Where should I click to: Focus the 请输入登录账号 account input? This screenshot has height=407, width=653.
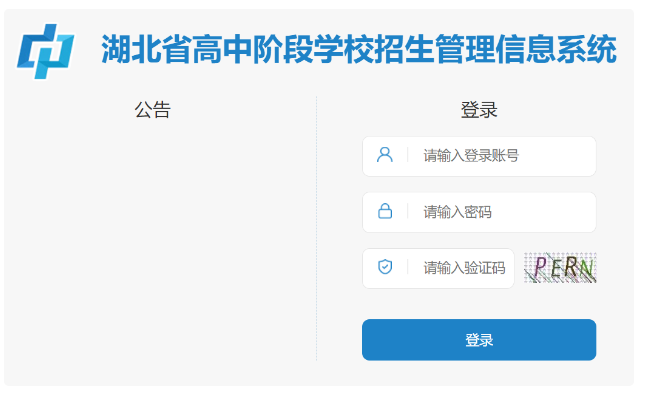(x=500, y=156)
